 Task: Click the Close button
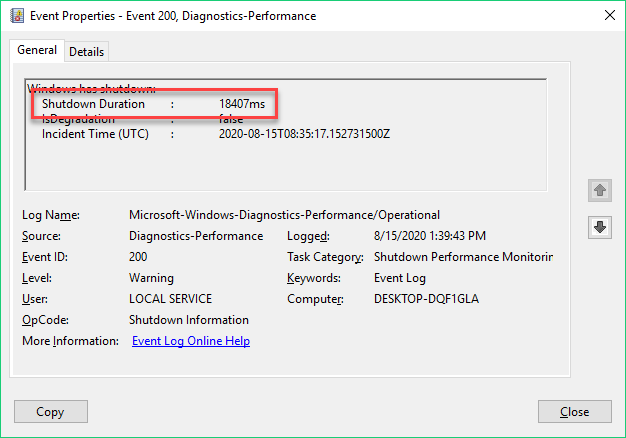[x=574, y=412]
